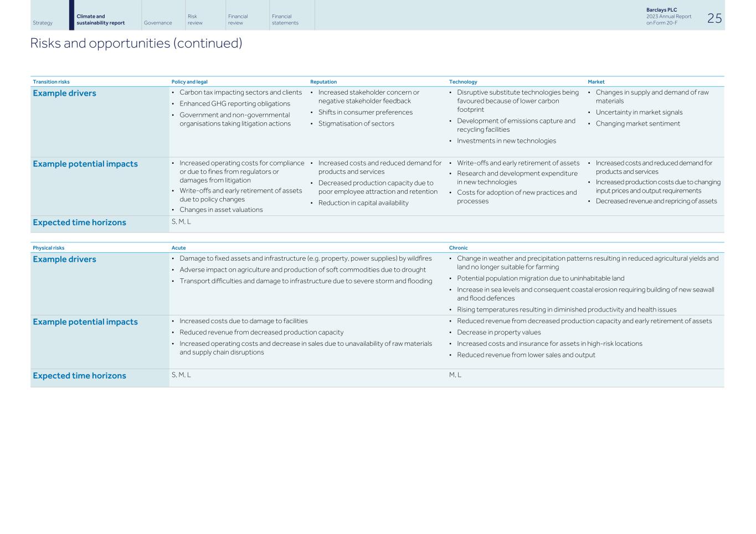Click the page number 25
The height and width of the screenshot is (534, 756).
pyautogui.click(x=714, y=18)
